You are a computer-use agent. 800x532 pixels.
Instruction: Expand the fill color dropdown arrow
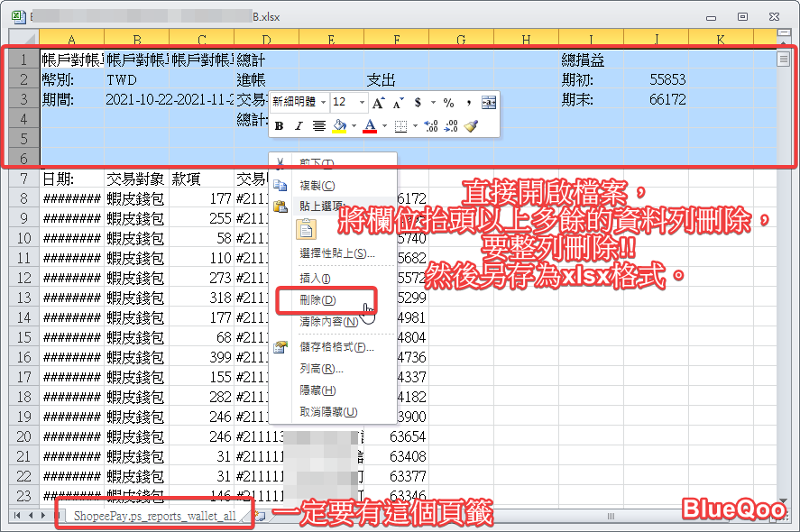click(354, 126)
